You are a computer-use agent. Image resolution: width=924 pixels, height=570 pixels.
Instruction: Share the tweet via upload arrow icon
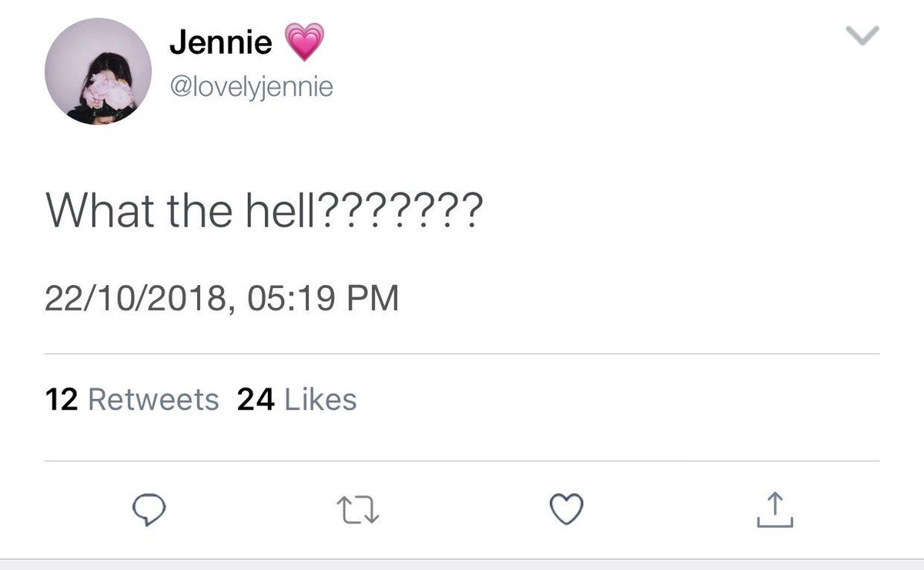773,509
